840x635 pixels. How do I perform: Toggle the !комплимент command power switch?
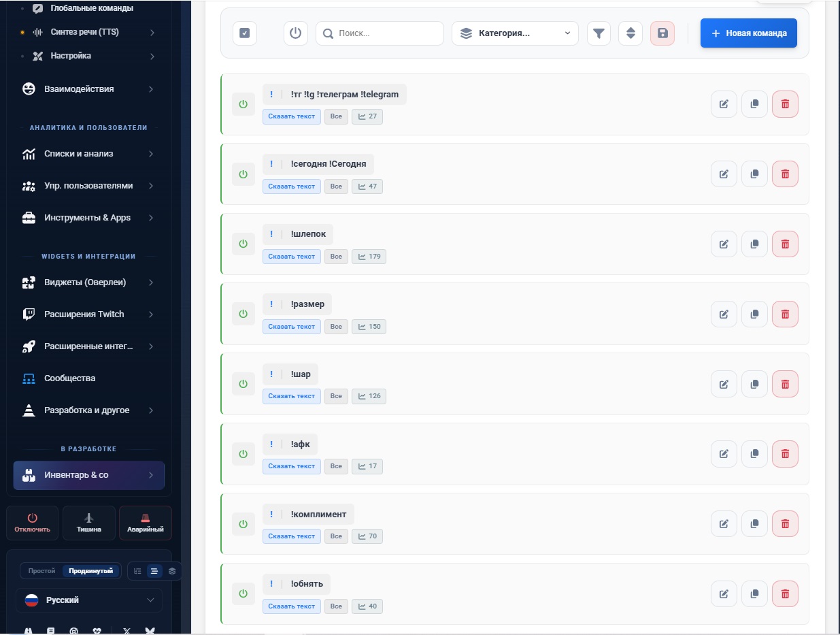click(x=243, y=524)
